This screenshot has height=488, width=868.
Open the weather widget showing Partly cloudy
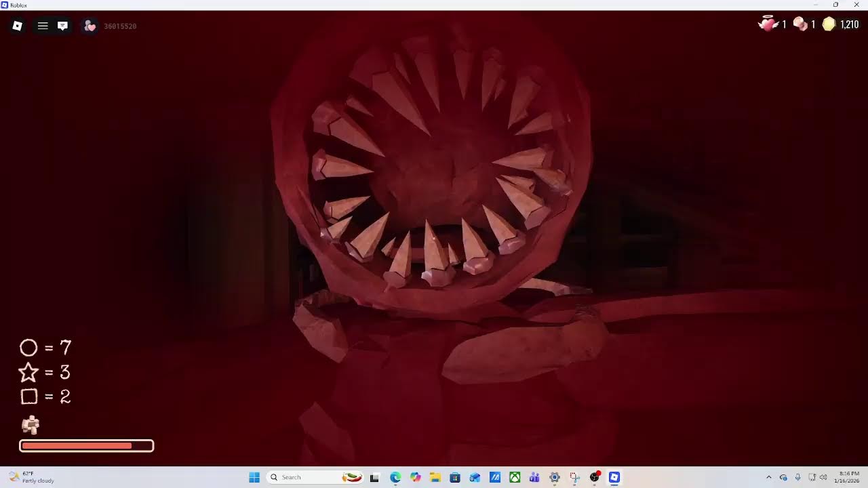(x=31, y=477)
